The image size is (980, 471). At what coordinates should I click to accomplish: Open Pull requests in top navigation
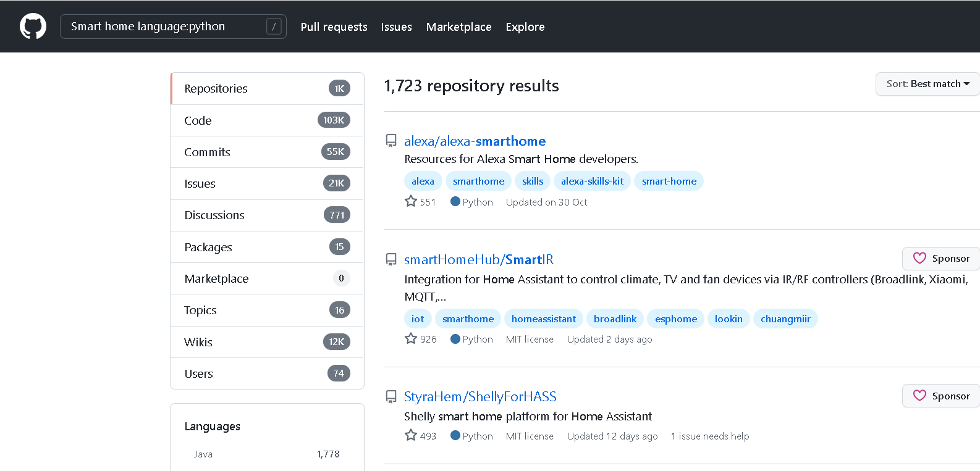334,27
